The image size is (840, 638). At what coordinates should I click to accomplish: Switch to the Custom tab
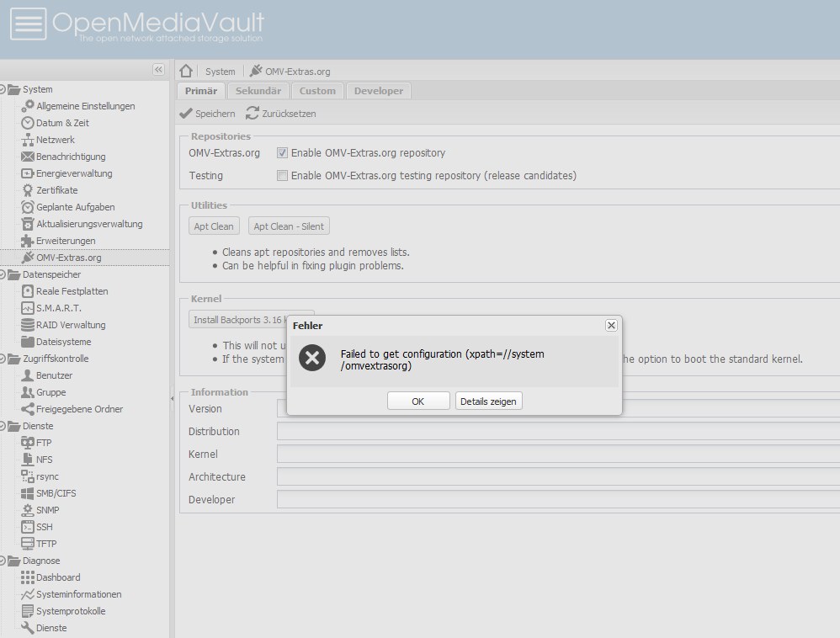click(317, 91)
